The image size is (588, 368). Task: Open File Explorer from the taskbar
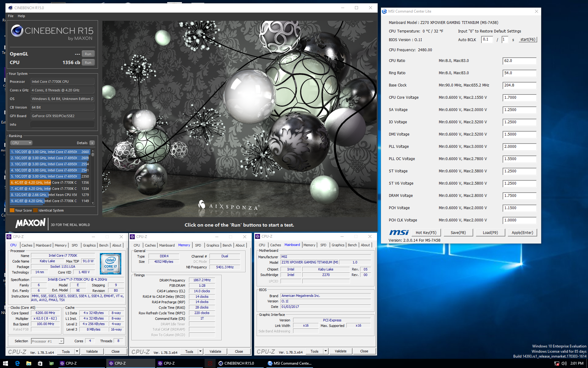(x=28, y=363)
